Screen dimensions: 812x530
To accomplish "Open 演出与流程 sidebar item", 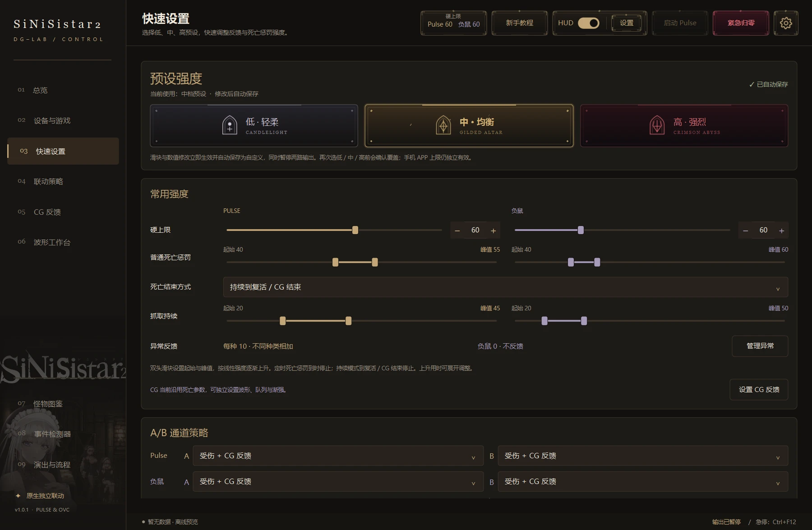I will (63, 465).
